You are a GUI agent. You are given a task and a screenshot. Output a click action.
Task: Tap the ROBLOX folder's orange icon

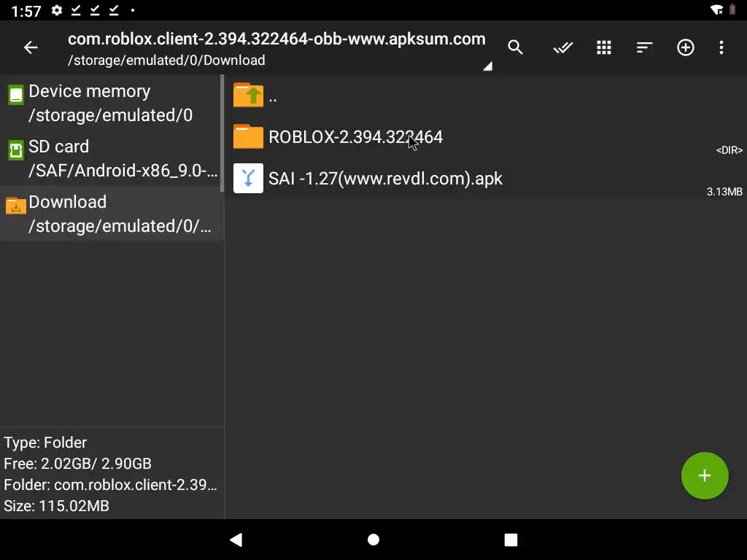tap(248, 136)
